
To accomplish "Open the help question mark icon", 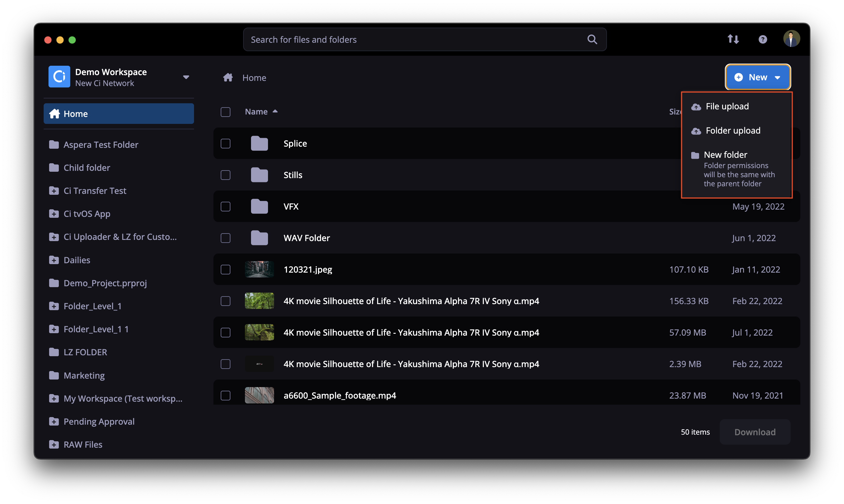I will click(x=763, y=39).
